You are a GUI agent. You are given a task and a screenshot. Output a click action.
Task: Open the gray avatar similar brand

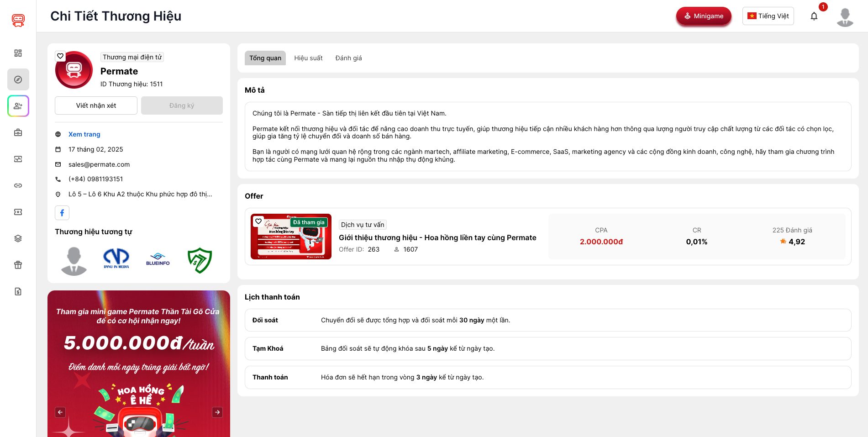pos(74,261)
